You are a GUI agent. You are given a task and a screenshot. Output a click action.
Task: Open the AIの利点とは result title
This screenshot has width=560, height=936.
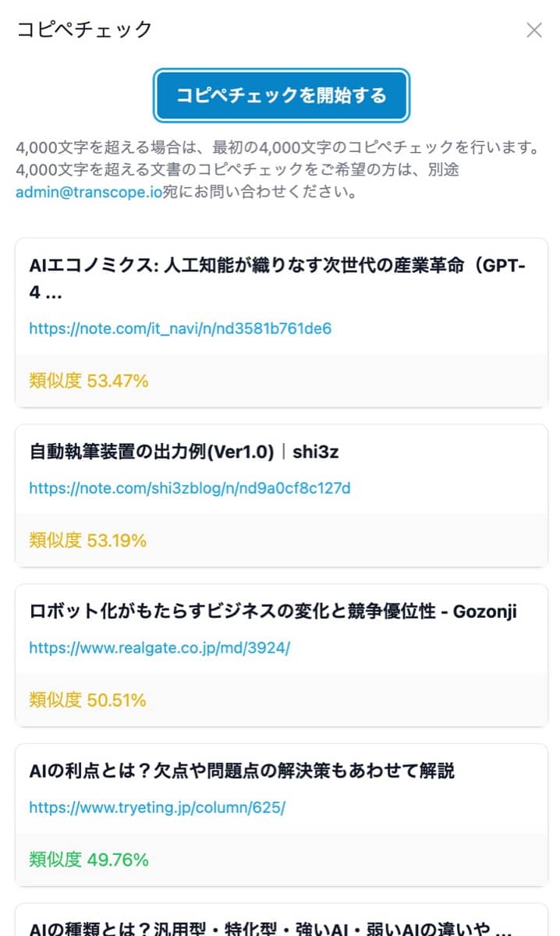coord(242,771)
